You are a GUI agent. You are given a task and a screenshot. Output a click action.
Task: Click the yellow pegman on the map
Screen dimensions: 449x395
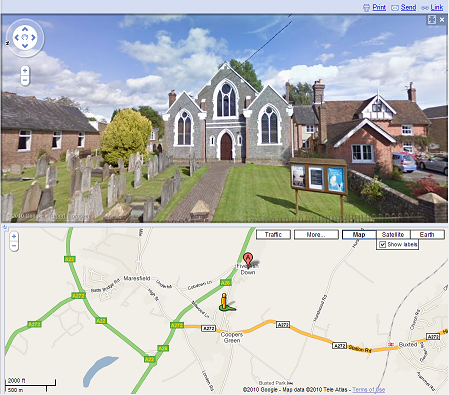click(224, 302)
